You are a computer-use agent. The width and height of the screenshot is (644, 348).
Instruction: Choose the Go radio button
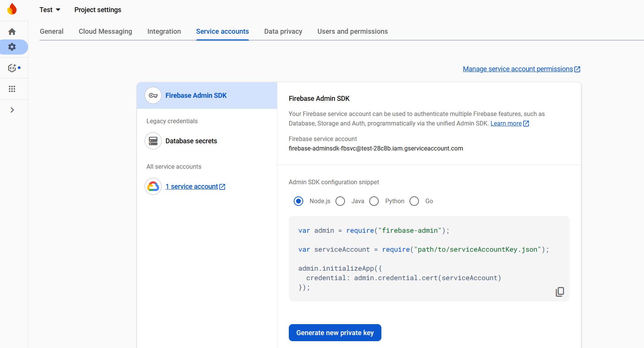414,201
